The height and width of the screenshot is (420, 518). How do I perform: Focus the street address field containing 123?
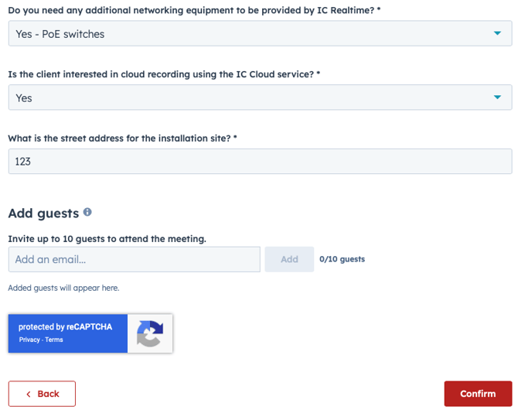(259, 162)
